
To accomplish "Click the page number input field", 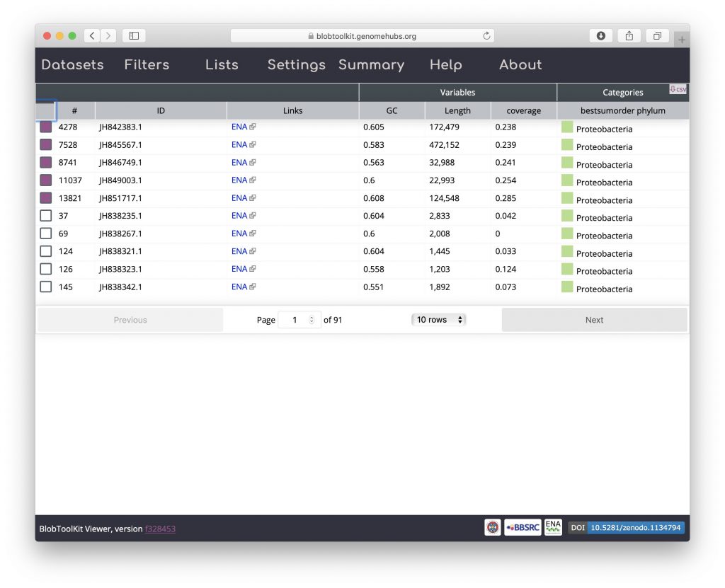I will (293, 320).
